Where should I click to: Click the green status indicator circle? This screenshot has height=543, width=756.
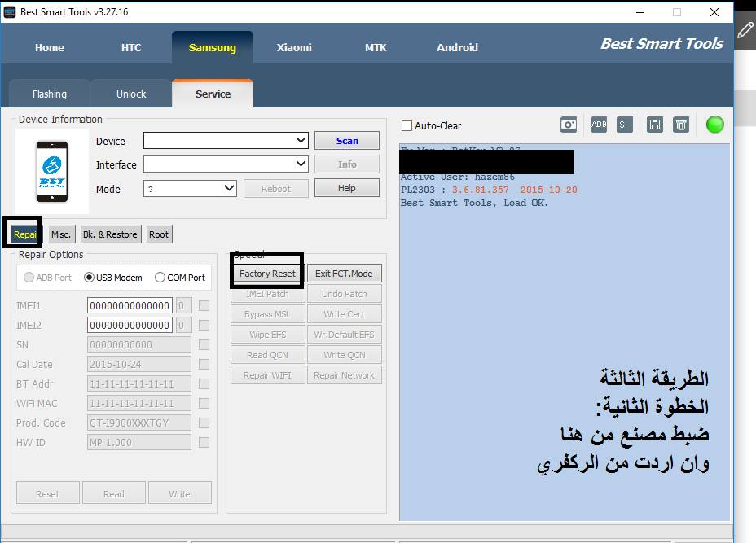tap(714, 125)
